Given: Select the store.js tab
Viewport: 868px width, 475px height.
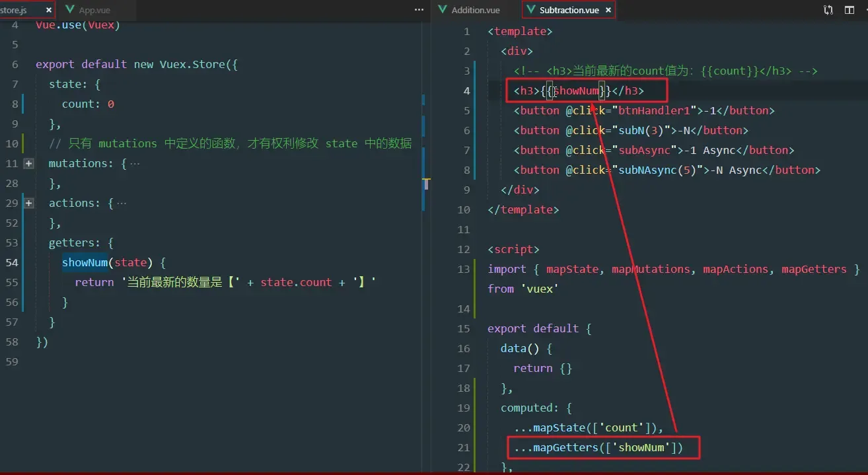Looking at the screenshot, I should (x=17, y=10).
